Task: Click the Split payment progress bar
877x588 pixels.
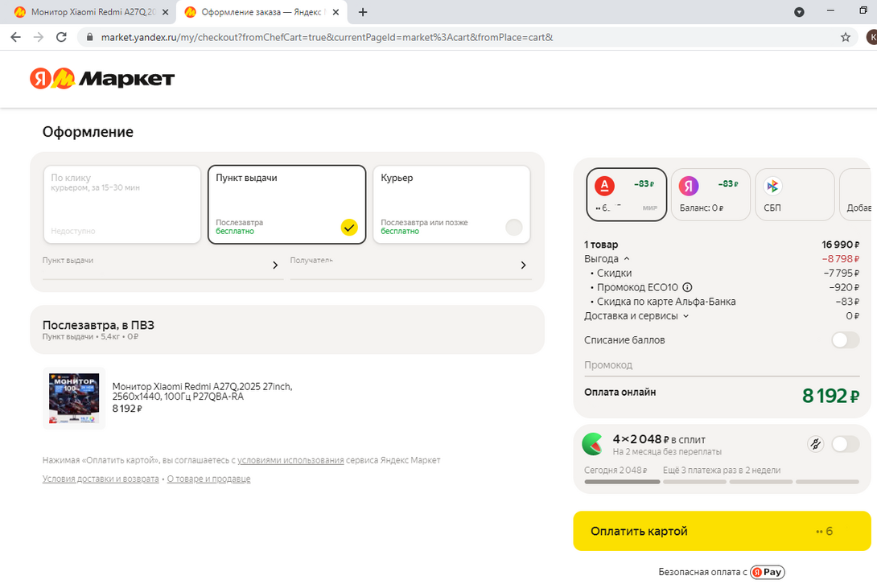Action: (722, 481)
